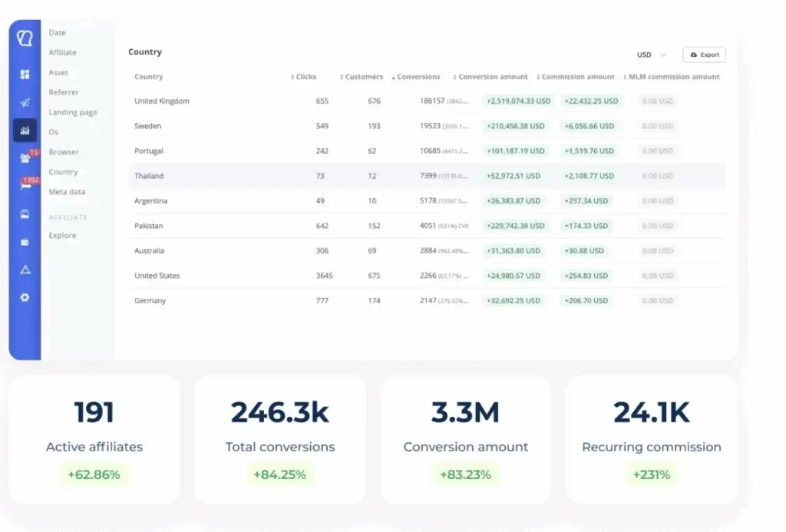This screenshot has height=532, width=786.
Task: Open affiliates icon with 15 badge
Action: click(25, 158)
